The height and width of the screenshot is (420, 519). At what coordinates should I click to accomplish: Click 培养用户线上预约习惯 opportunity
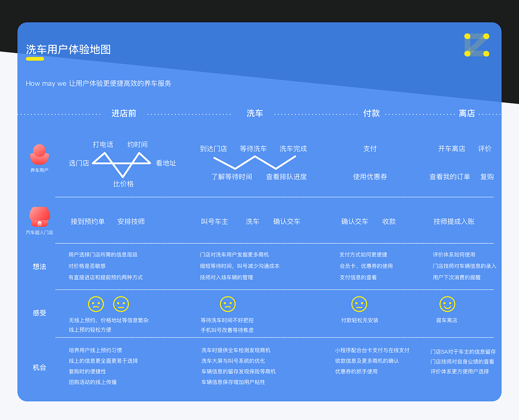click(95, 350)
